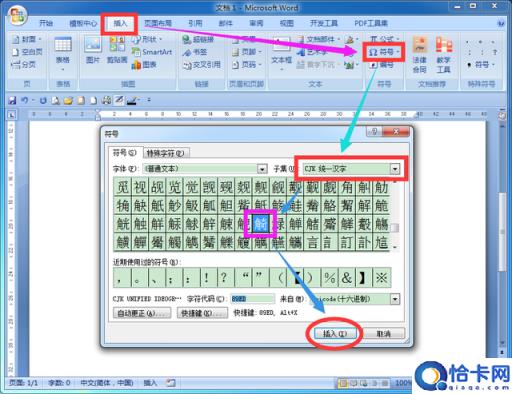Switch to the Template Center (模板中心) tab

click(83, 23)
